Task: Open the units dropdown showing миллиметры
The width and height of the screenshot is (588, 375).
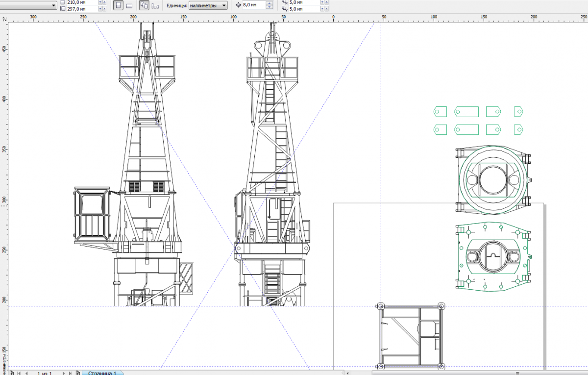Action: coord(208,5)
